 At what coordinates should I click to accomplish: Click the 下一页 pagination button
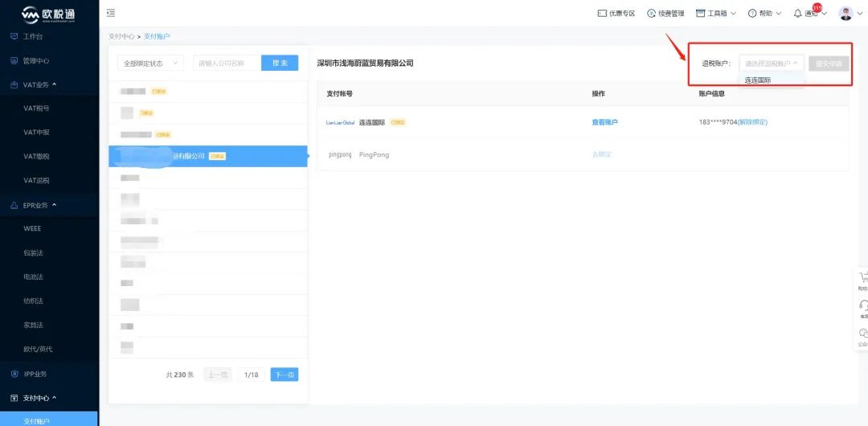click(x=285, y=375)
